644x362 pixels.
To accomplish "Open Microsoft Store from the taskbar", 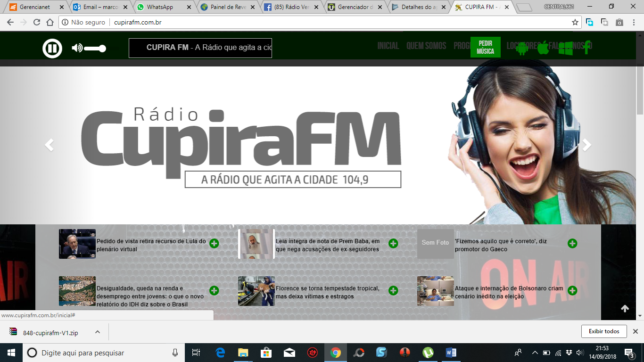I will point(266,353).
